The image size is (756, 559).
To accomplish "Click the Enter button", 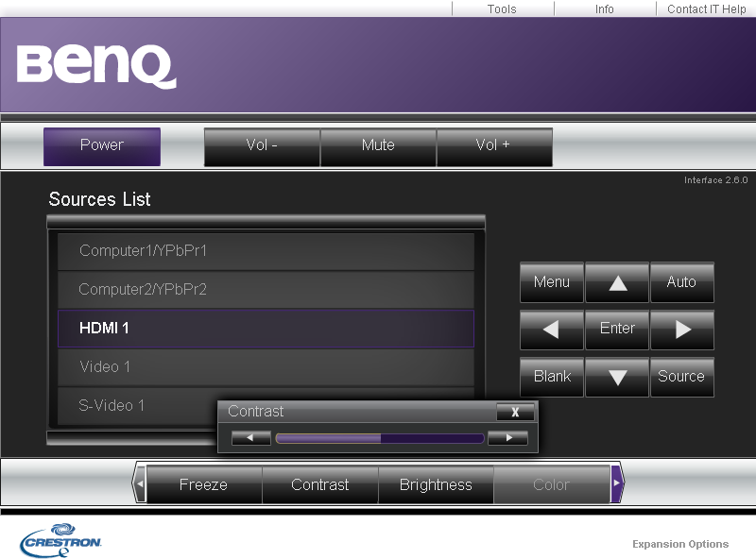I will 617,330.
